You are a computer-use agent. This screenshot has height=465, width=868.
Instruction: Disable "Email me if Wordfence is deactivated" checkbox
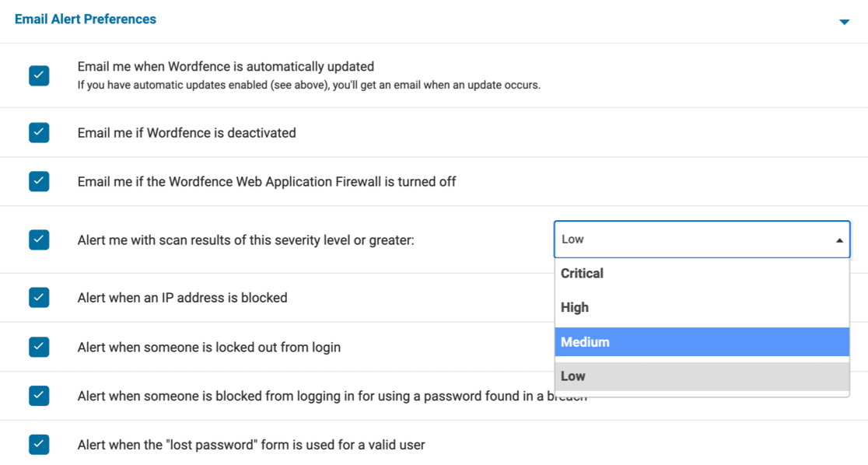click(39, 132)
